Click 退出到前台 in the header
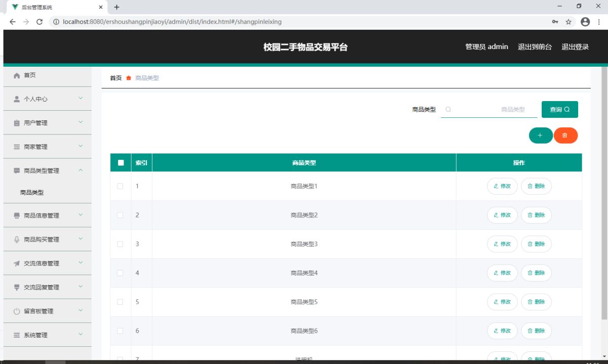 click(535, 47)
